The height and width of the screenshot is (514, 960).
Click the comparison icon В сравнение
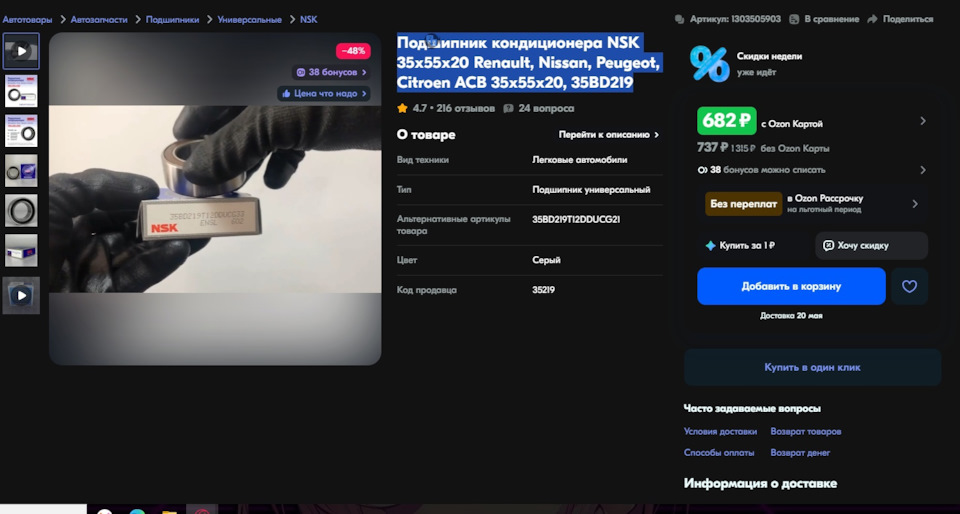(794, 19)
